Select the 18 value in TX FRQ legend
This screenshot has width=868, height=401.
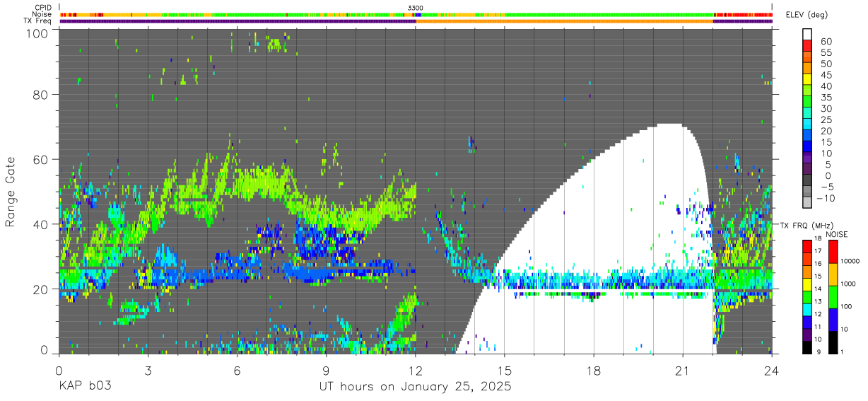(817, 239)
